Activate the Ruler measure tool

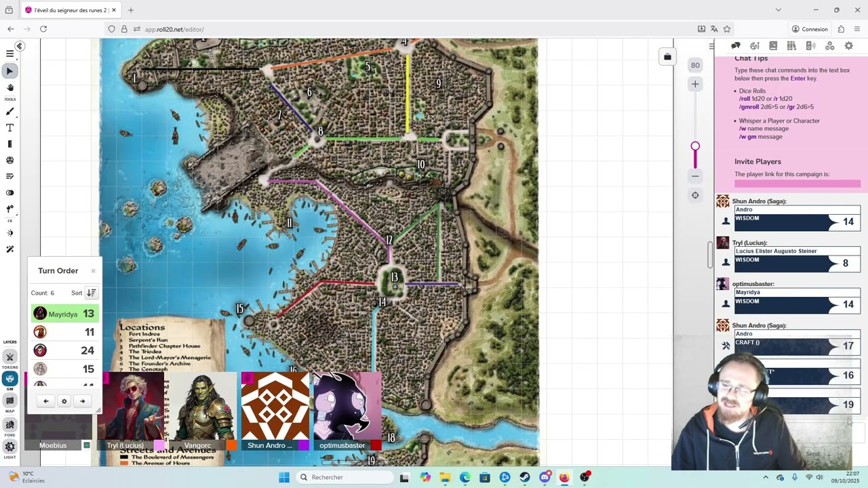pyautogui.click(x=9, y=144)
